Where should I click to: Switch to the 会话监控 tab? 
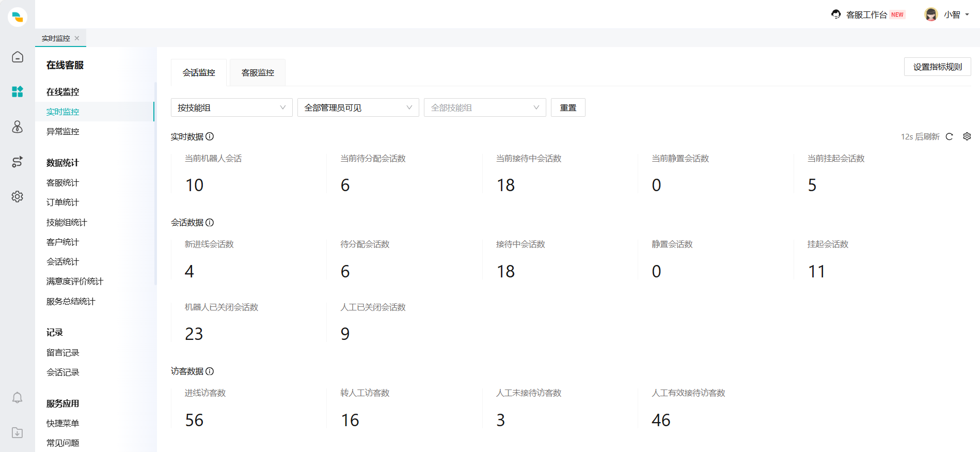(199, 73)
